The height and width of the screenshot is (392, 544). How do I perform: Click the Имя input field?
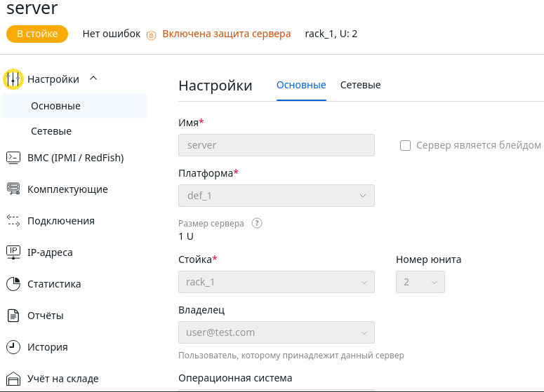[x=276, y=145]
